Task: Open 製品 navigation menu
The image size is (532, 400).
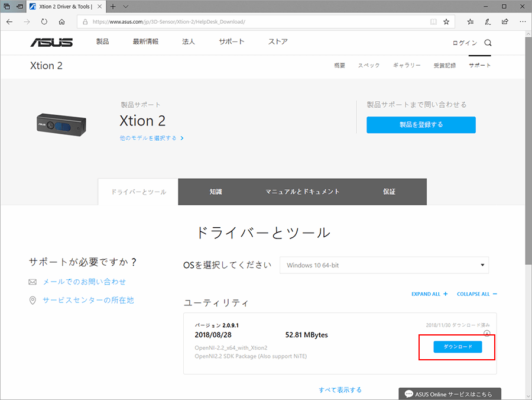Action: pos(102,41)
